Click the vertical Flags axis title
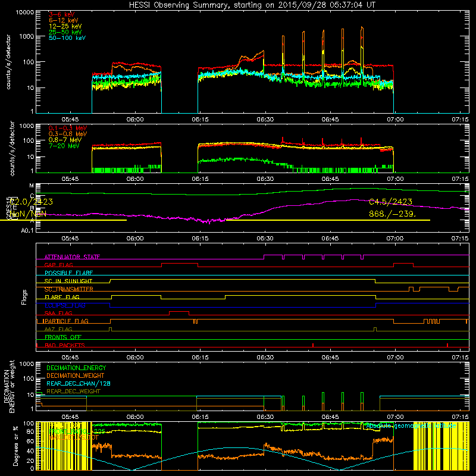Screen dimensions: 476x476 point(24,297)
